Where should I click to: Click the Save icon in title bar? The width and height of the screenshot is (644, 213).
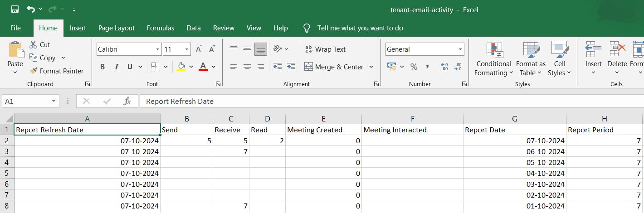tap(15, 9)
